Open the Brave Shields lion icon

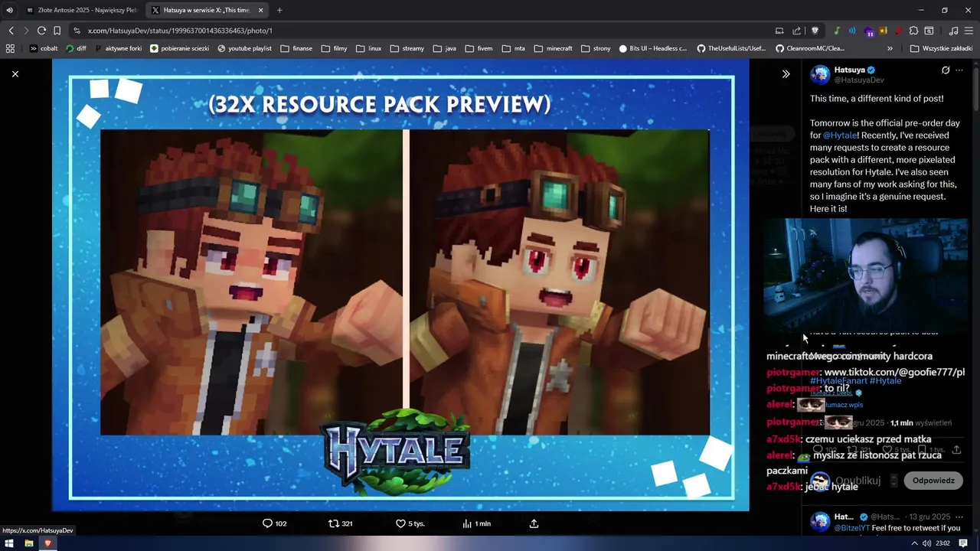pyautogui.click(x=815, y=31)
